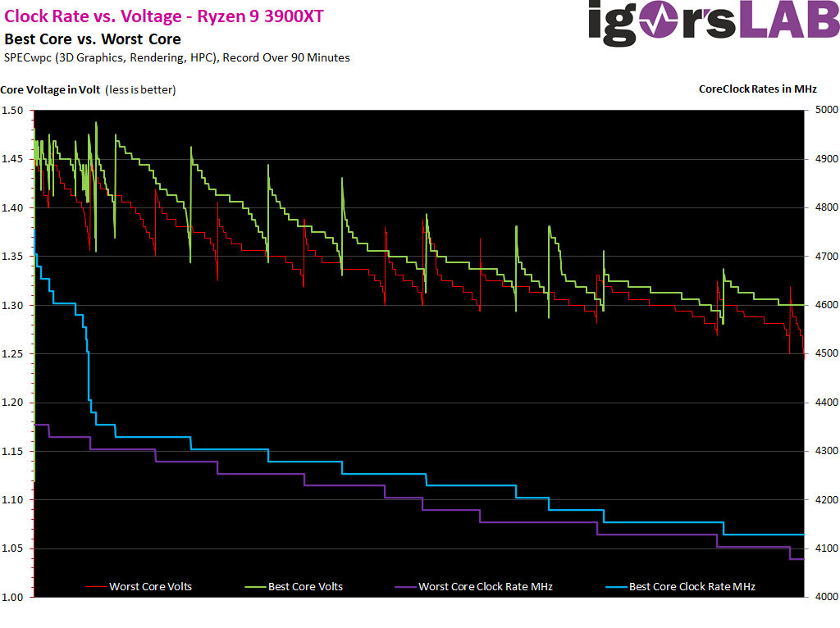Click the purple line swatch for Worst Core Clock
This screenshot has height=628, width=840.
(405, 587)
